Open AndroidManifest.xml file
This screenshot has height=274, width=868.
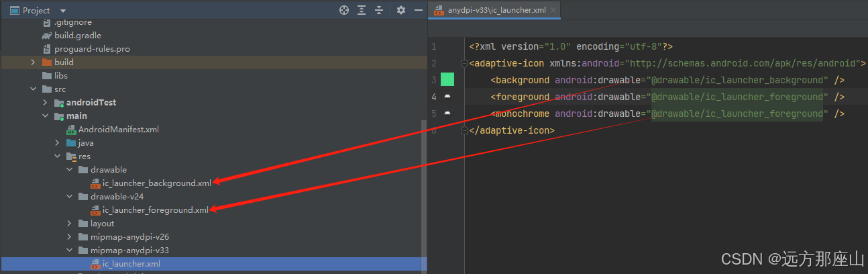pos(118,130)
